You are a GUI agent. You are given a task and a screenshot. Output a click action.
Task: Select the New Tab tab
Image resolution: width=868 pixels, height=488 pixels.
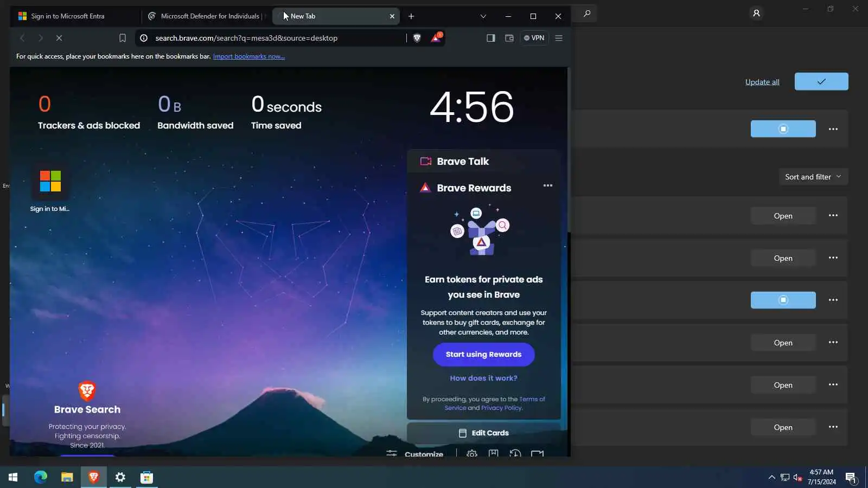tap(335, 16)
